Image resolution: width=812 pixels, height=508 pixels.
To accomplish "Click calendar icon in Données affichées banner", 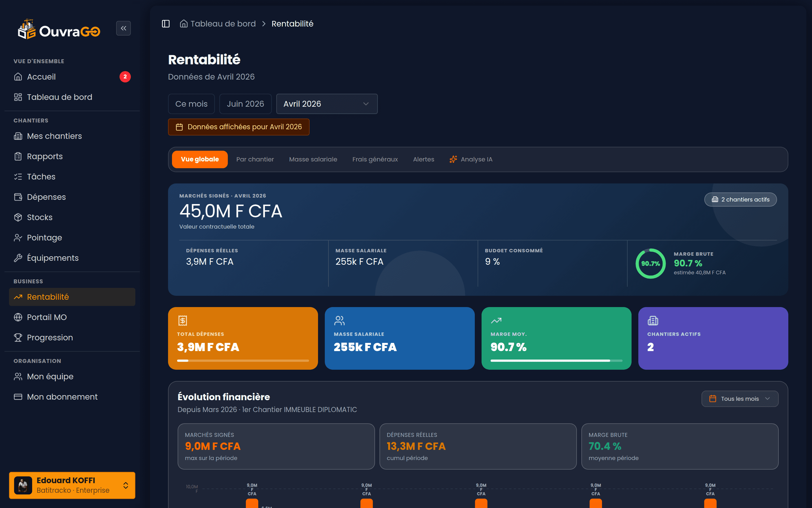I will click(180, 127).
